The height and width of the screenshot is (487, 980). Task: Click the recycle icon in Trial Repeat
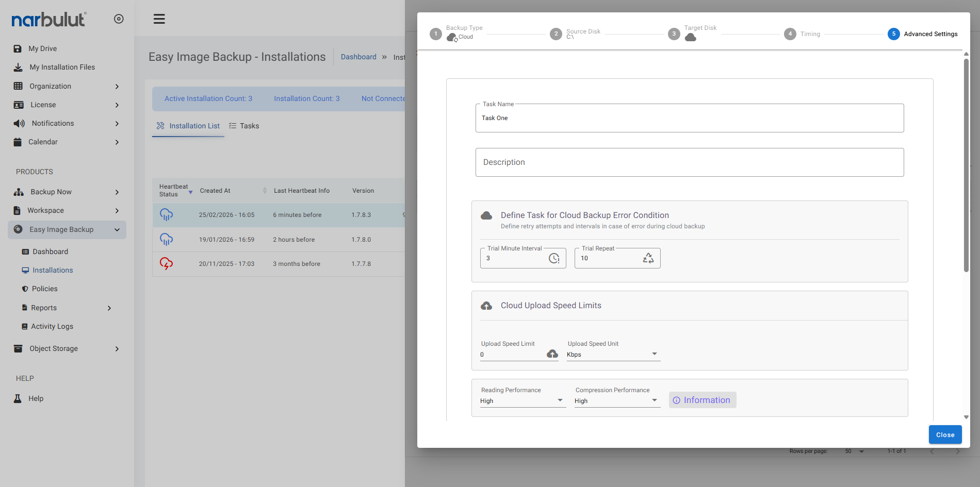pyautogui.click(x=648, y=258)
